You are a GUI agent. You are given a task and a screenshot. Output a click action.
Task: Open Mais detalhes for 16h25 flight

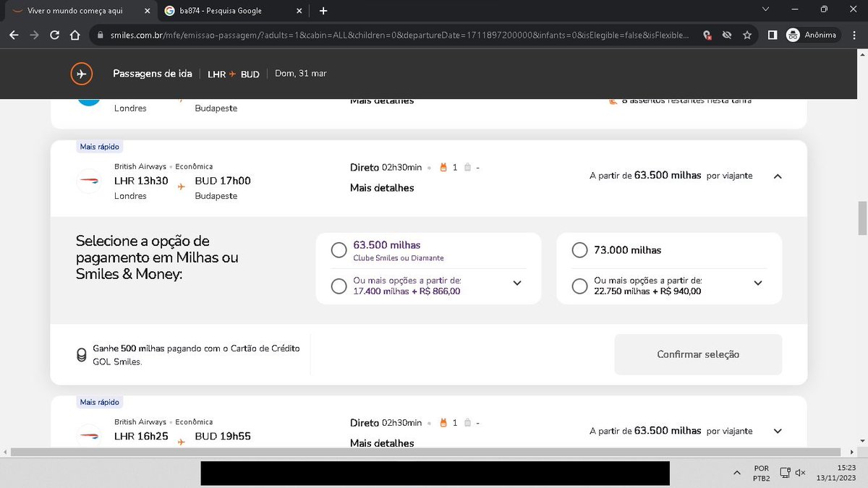point(382,442)
